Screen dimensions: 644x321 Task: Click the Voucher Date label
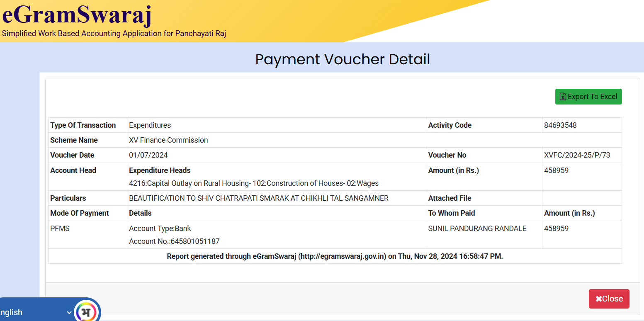point(72,155)
